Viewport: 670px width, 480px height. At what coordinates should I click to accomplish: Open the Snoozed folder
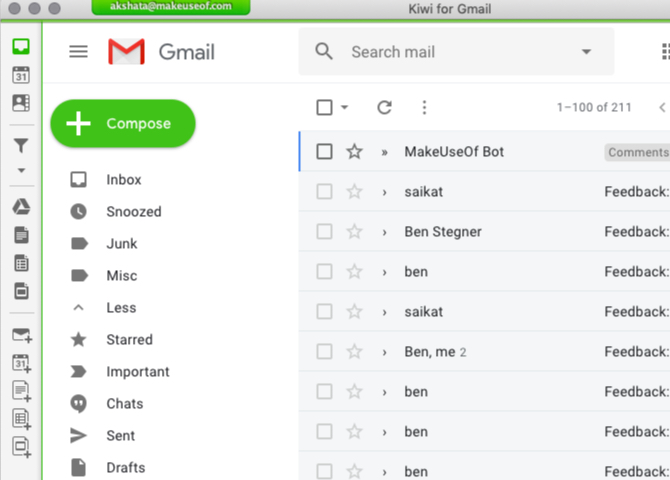133,212
